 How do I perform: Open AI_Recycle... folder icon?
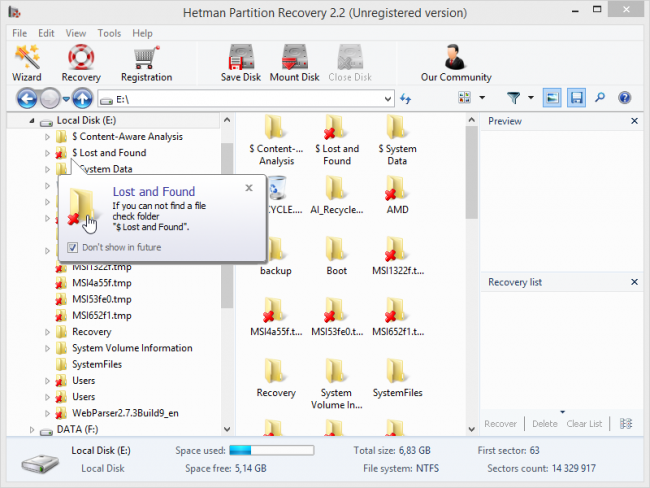click(335, 188)
